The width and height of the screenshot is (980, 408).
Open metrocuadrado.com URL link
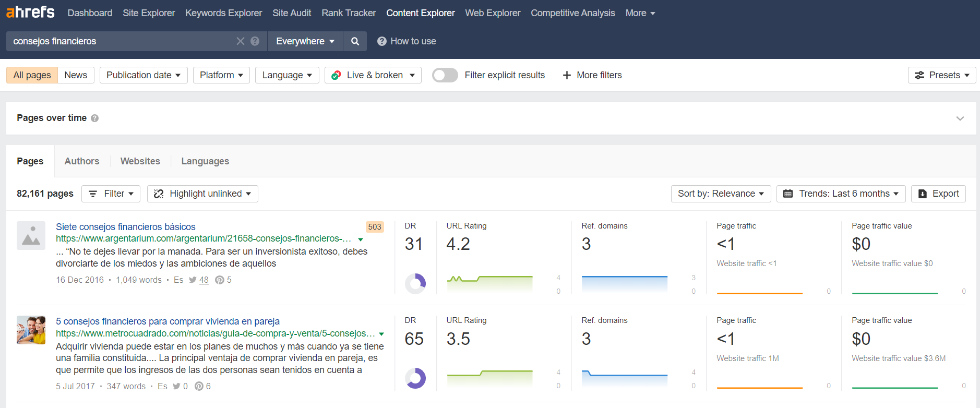click(x=216, y=333)
